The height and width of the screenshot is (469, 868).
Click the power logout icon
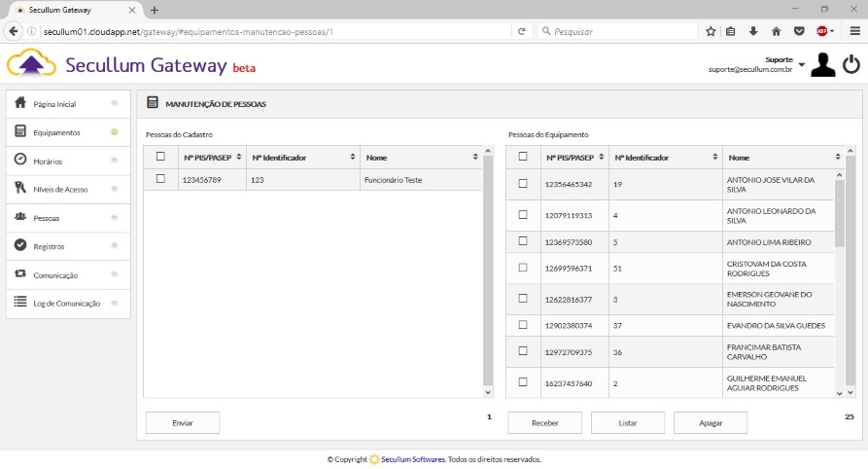pyautogui.click(x=851, y=64)
